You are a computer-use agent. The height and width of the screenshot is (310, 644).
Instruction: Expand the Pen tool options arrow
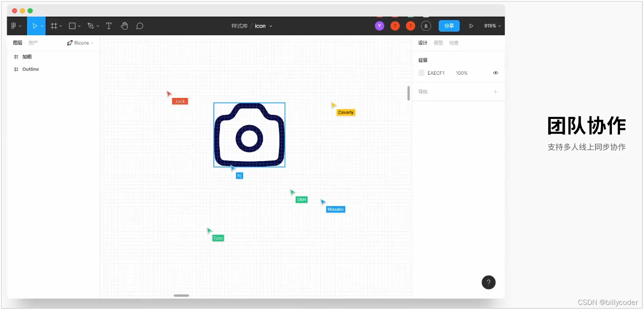click(x=98, y=26)
